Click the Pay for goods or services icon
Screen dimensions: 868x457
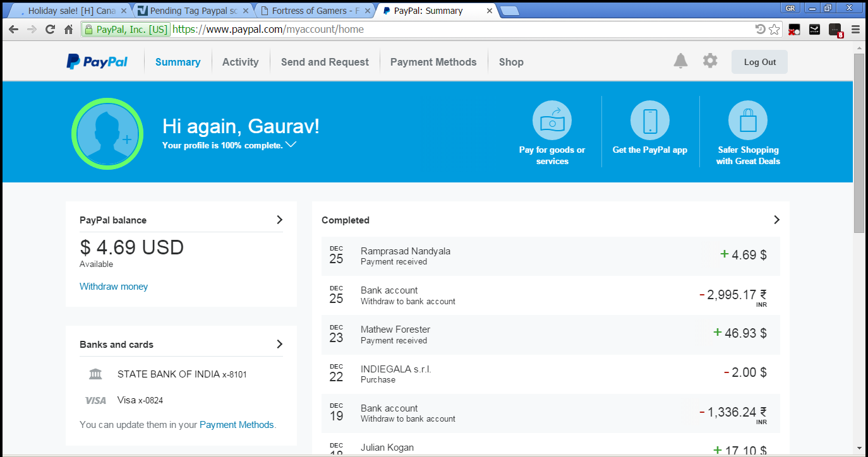[x=552, y=120]
